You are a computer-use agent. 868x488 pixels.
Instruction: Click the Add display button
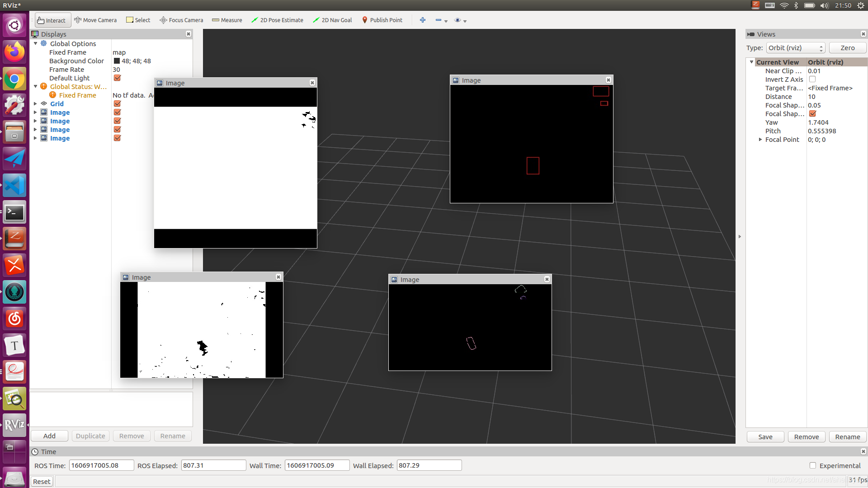49,436
